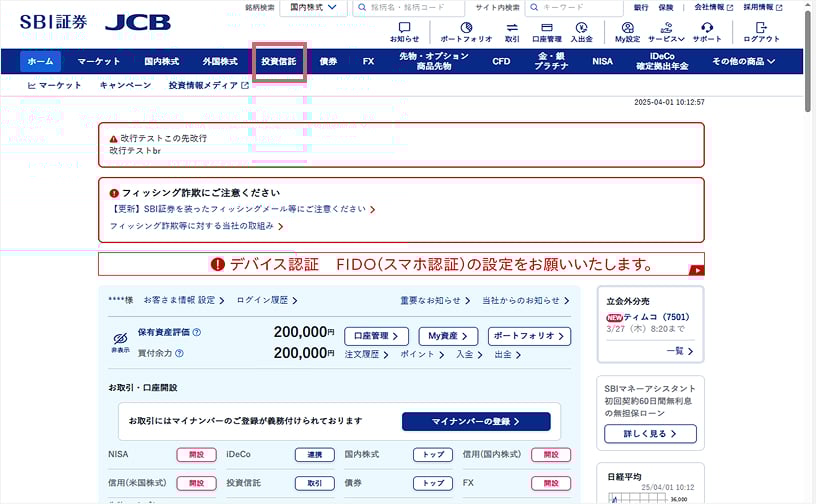The height and width of the screenshot is (504, 816).
Task: Click the 信用(国内株式) 開設 button
Action: pyautogui.click(x=551, y=455)
